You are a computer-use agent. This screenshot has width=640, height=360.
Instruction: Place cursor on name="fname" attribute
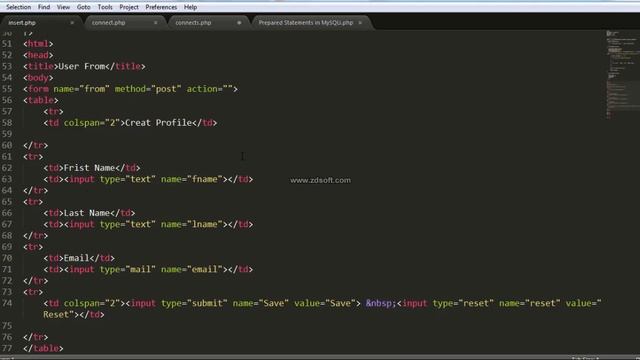(191, 179)
